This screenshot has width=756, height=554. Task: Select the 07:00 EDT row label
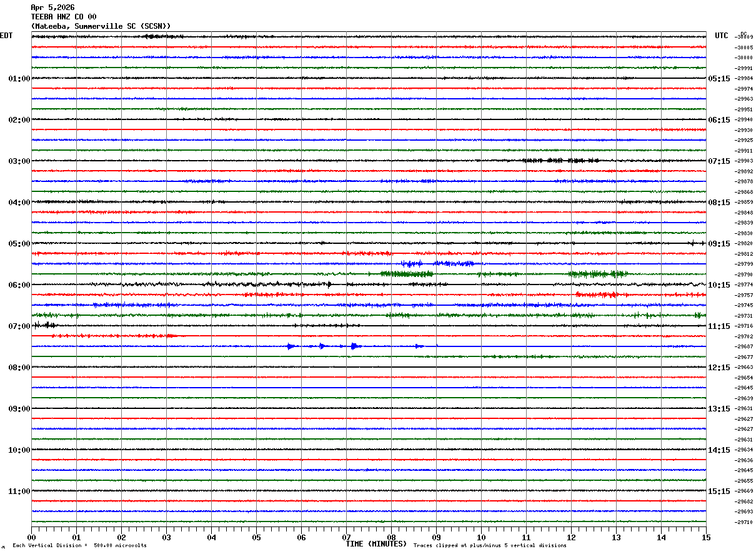pos(19,326)
